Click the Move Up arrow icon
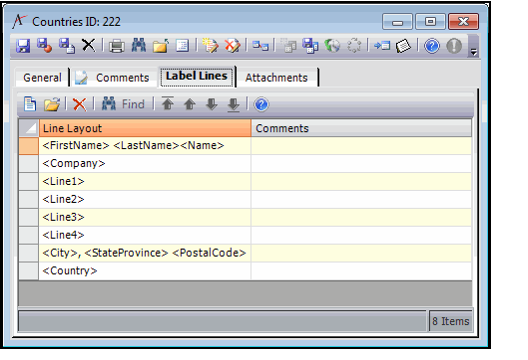 190,104
